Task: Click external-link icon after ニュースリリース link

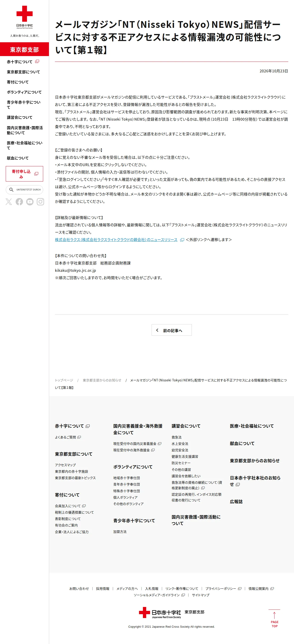Action: tap(182, 240)
